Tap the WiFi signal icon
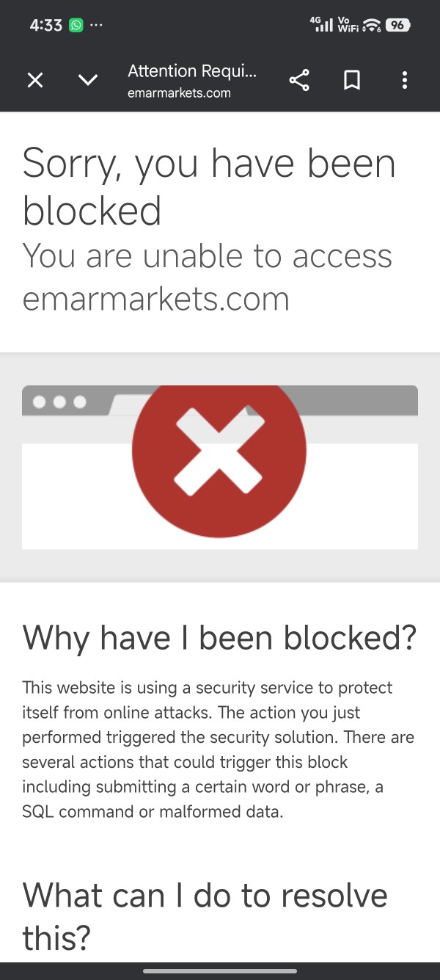440x980 pixels. point(372,26)
